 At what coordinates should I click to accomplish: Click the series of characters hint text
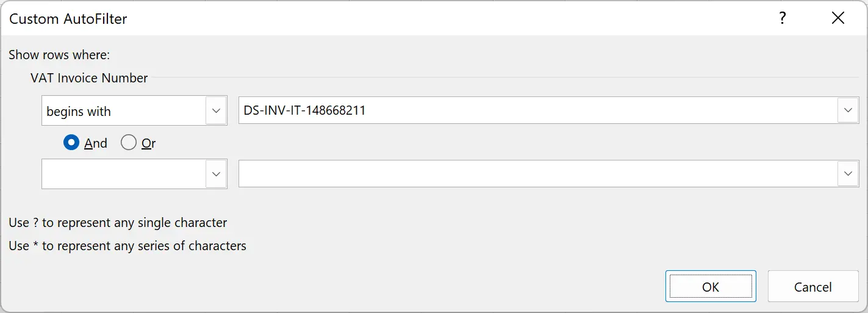(127, 246)
